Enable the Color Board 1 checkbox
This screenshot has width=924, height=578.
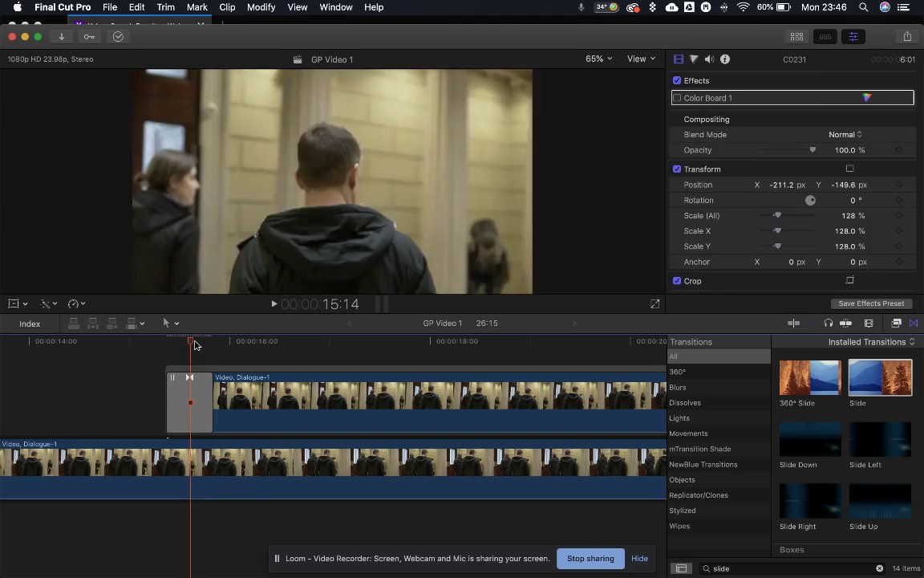pos(677,98)
